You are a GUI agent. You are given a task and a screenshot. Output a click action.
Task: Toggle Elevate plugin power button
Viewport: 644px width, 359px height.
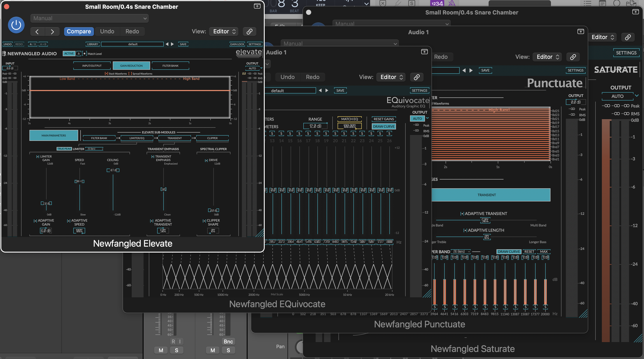(x=16, y=25)
